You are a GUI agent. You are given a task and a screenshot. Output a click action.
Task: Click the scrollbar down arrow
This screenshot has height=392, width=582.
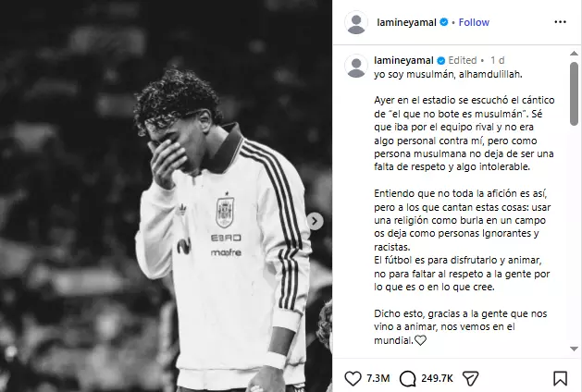point(575,349)
